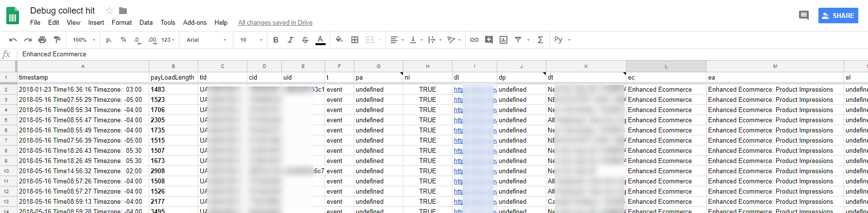Open the 123 number format dropdown
This screenshot has height=213, width=868.
(x=168, y=40)
